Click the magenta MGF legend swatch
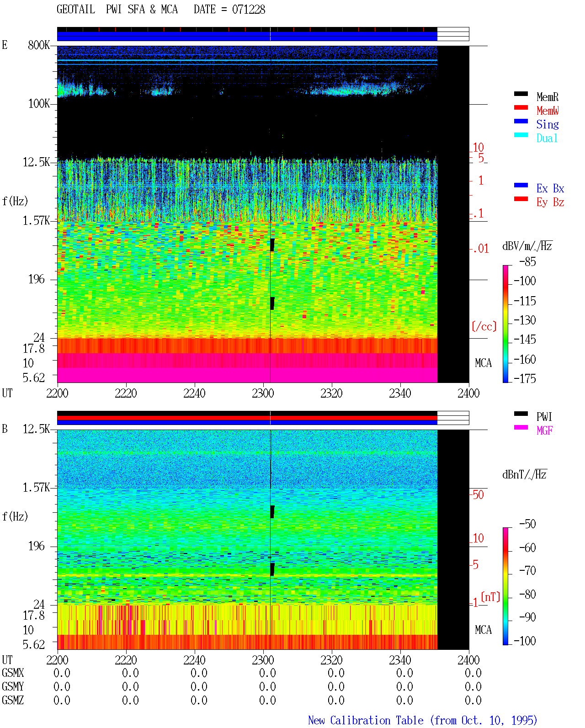585x728 pixels. [521, 427]
